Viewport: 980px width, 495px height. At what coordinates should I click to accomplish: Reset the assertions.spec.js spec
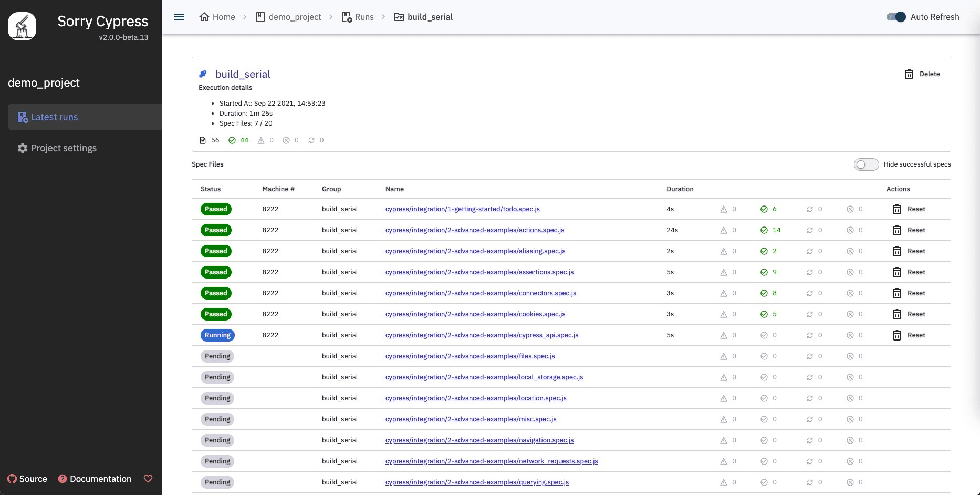tap(909, 272)
